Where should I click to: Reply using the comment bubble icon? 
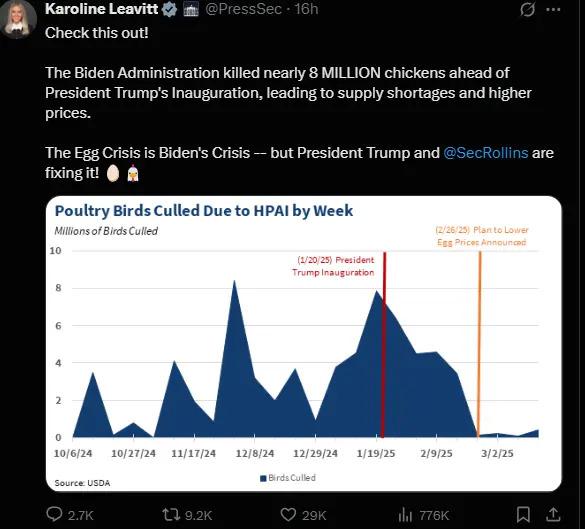click(54, 514)
